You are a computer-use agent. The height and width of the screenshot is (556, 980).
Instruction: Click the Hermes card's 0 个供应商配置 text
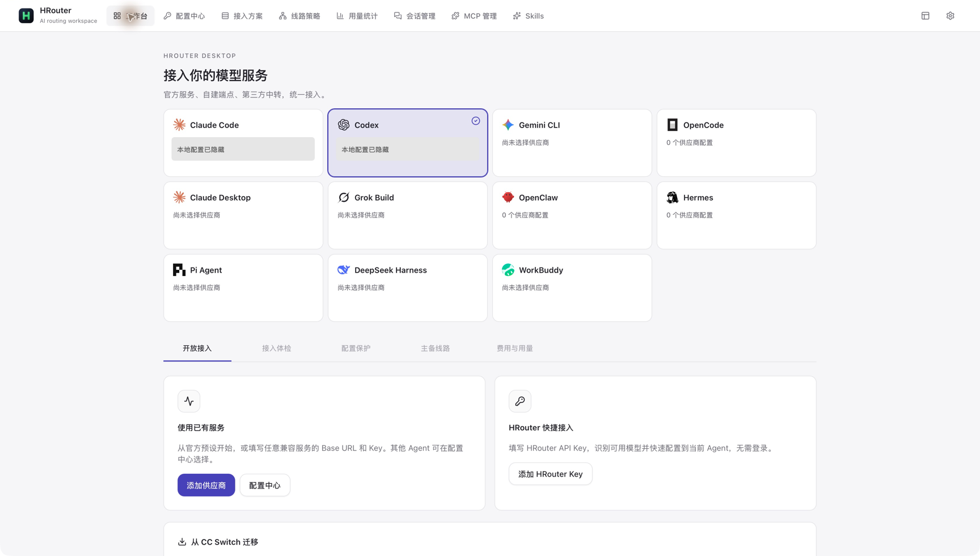[690, 215]
